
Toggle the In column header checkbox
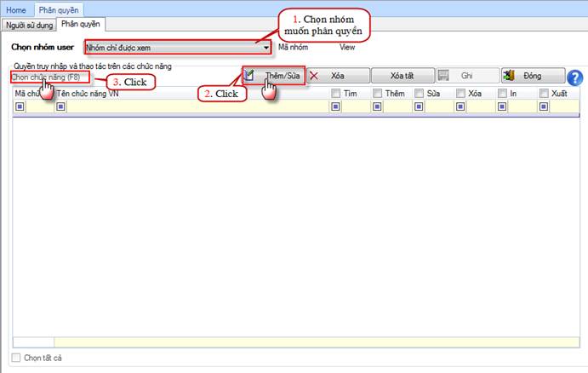(x=502, y=93)
